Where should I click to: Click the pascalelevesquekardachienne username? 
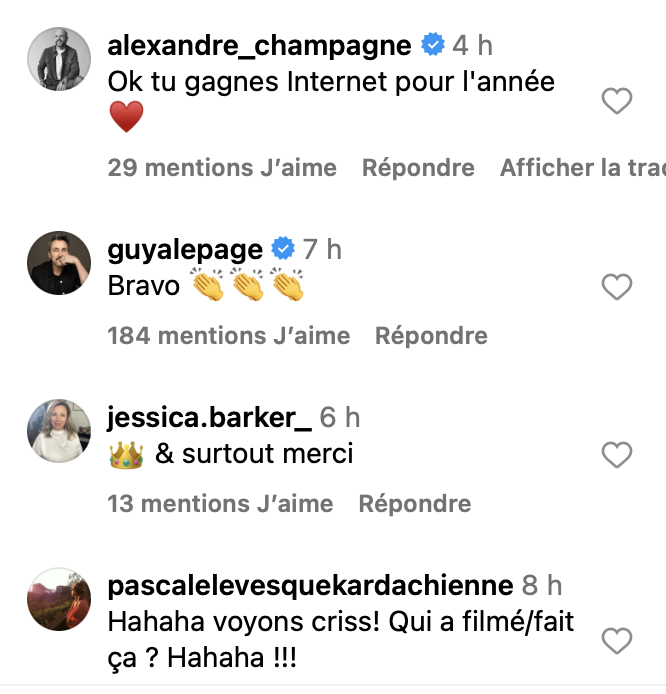[x=310, y=585]
